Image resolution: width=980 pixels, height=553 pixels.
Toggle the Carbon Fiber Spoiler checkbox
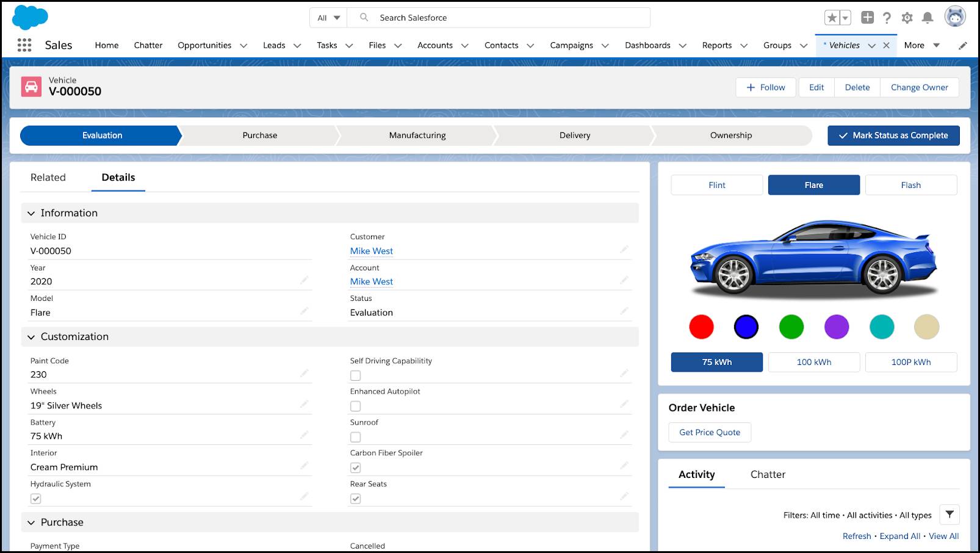[356, 468]
